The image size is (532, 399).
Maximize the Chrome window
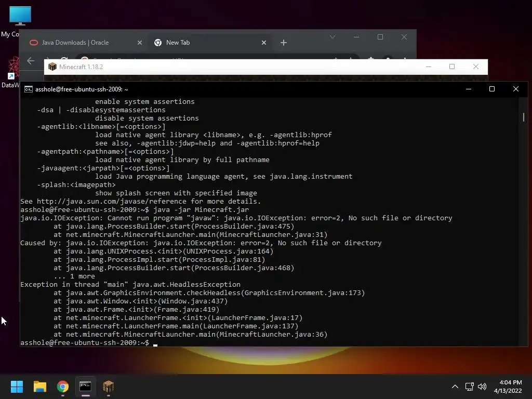pyautogui.click(x=380, y=37)
